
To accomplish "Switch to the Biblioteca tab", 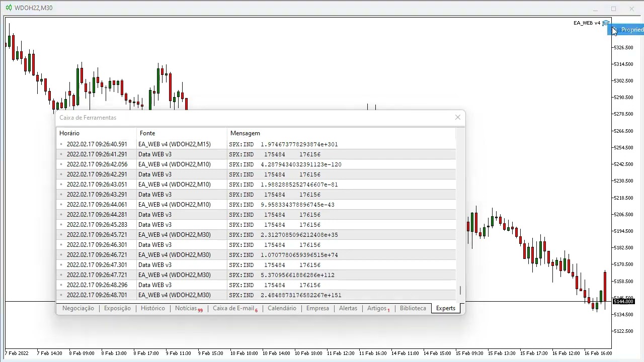I will coord(413,308).
